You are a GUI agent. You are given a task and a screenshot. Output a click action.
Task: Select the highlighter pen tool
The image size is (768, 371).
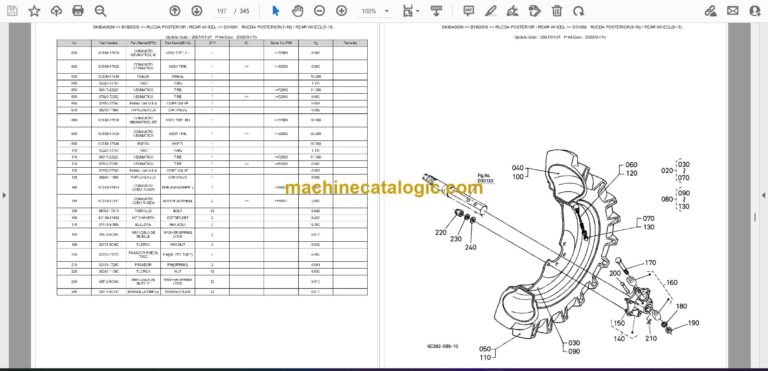pos(491,11)
